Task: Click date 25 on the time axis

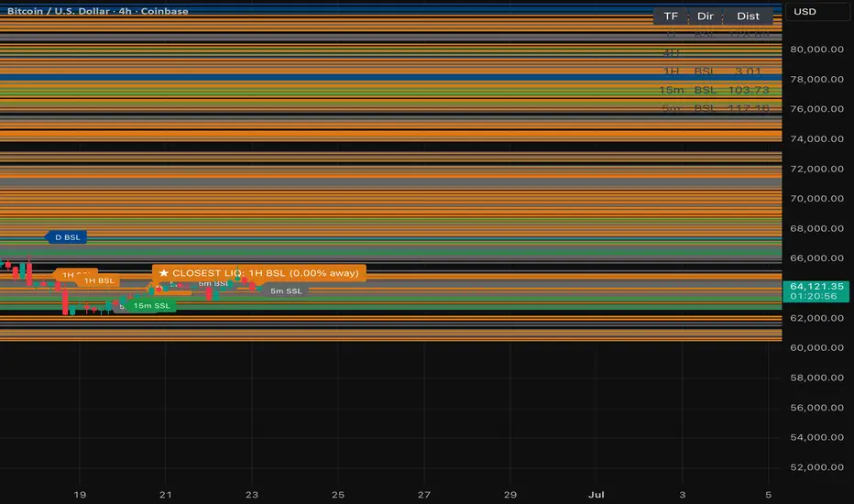Action: tap(338, 495)
